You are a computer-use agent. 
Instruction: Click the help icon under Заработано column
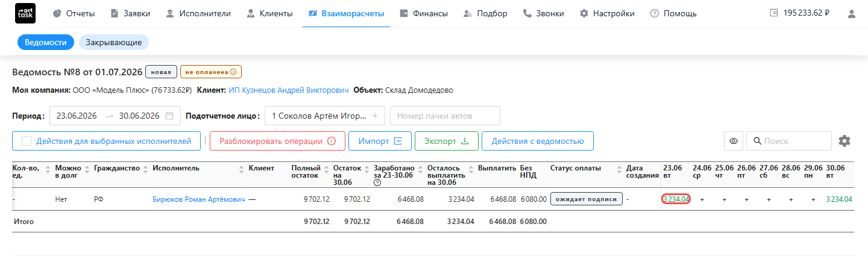[x=377, y=183]
